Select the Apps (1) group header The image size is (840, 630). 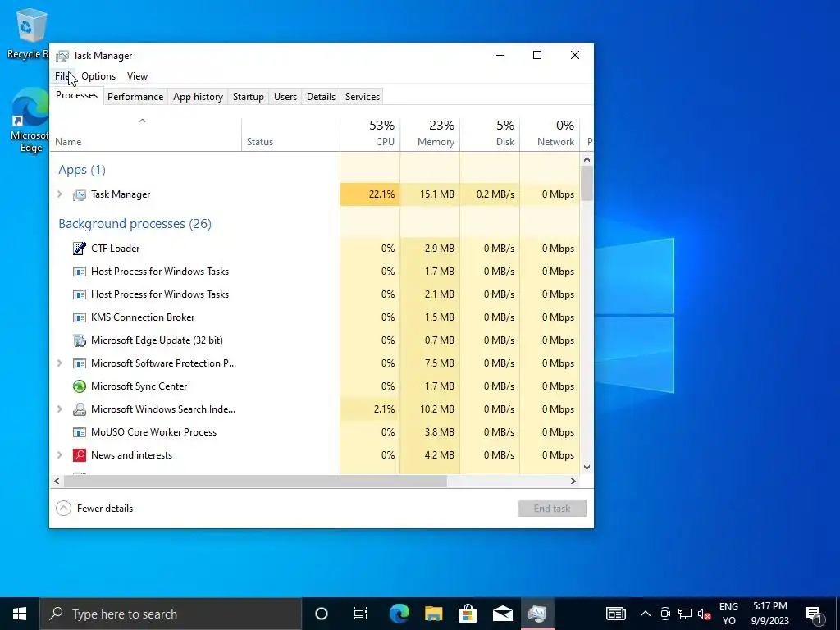82,170
